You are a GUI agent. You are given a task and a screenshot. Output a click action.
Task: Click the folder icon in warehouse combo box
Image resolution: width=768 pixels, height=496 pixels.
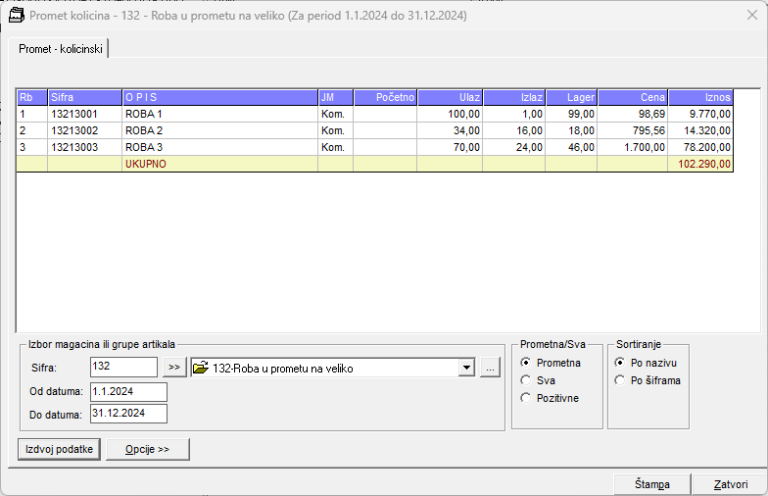[200, 368]
